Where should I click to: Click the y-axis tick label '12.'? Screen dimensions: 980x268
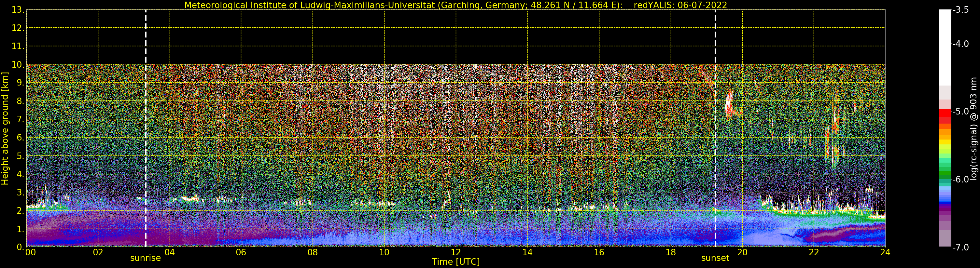[x=18, y=28]
